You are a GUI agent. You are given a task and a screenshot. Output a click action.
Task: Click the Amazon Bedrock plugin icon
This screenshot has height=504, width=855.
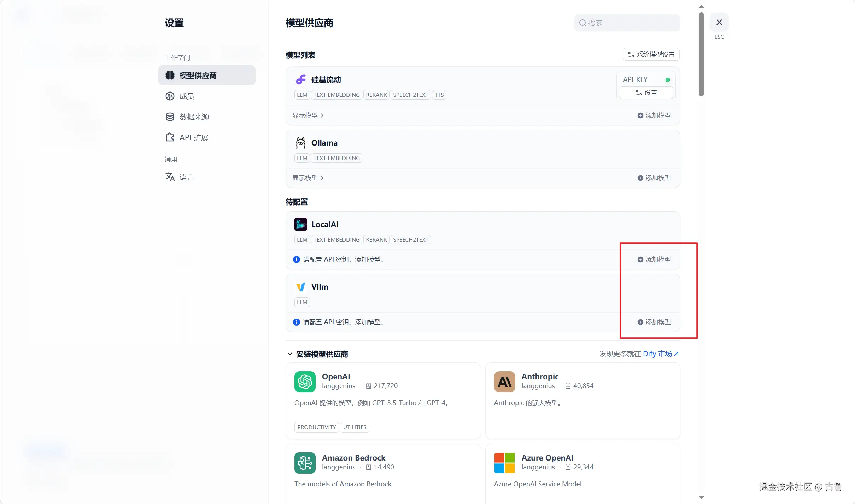tap(305, 463)
